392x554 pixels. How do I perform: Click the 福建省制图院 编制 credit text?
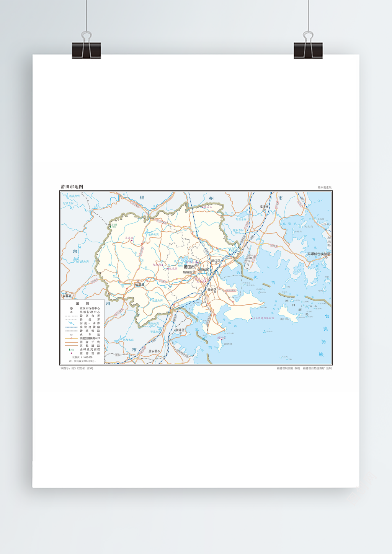pyautogui.click(x=288, y=368)
